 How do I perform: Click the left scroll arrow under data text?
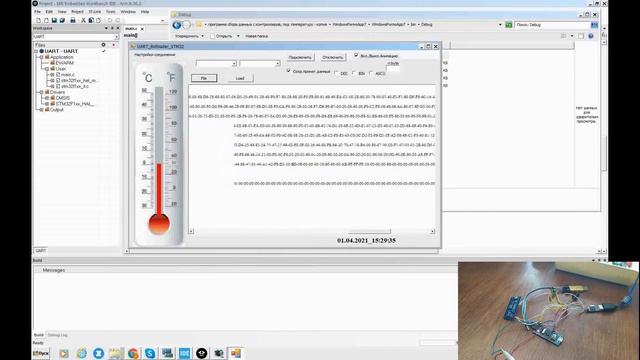coord(191,231)
